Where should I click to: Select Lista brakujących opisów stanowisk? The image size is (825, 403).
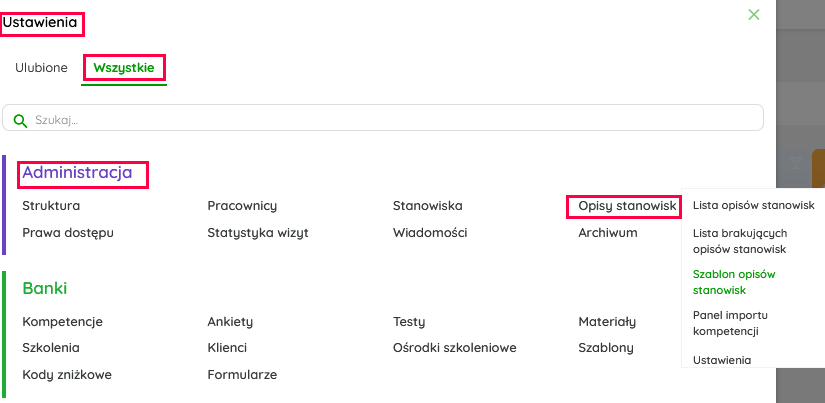click(740, 240)
